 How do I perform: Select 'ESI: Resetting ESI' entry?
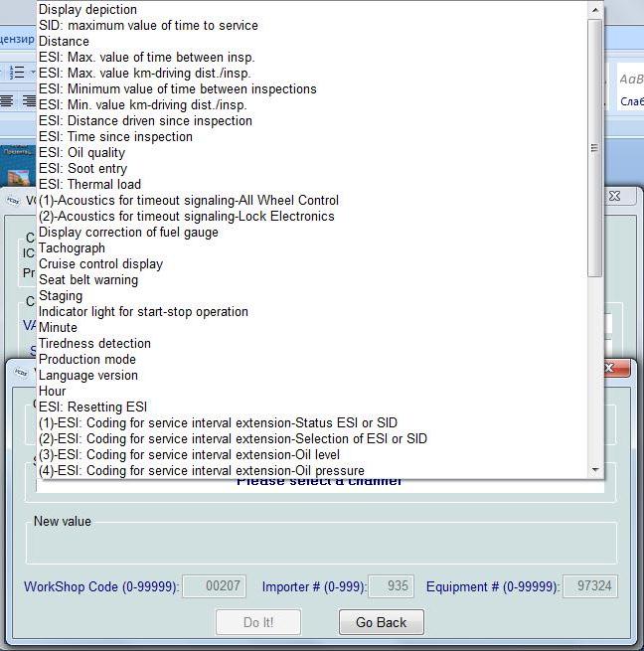pyautogui.click(x=92, y=407)
